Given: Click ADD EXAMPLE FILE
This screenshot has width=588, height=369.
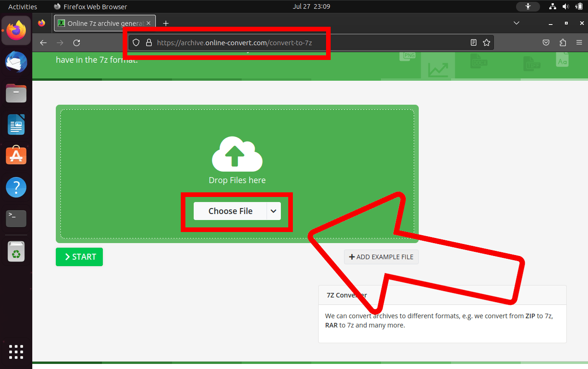Looking at the screenshot, I should (x=381, y=257).
